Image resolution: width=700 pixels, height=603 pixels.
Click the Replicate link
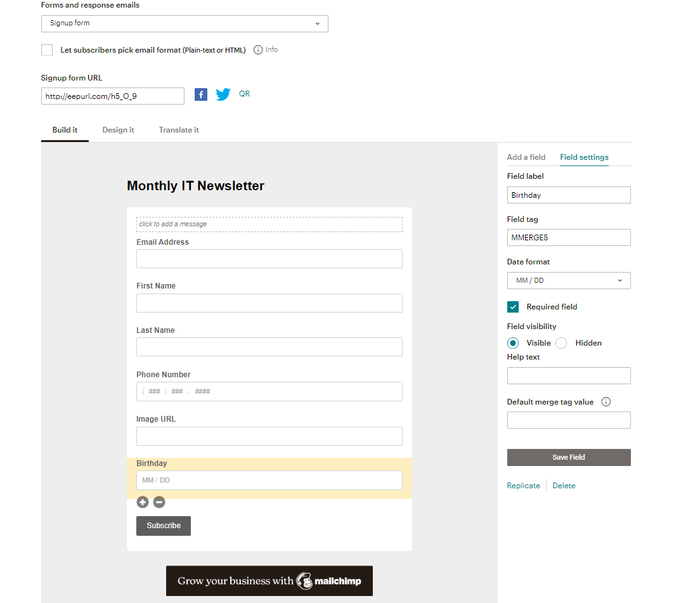click(523, 486)
